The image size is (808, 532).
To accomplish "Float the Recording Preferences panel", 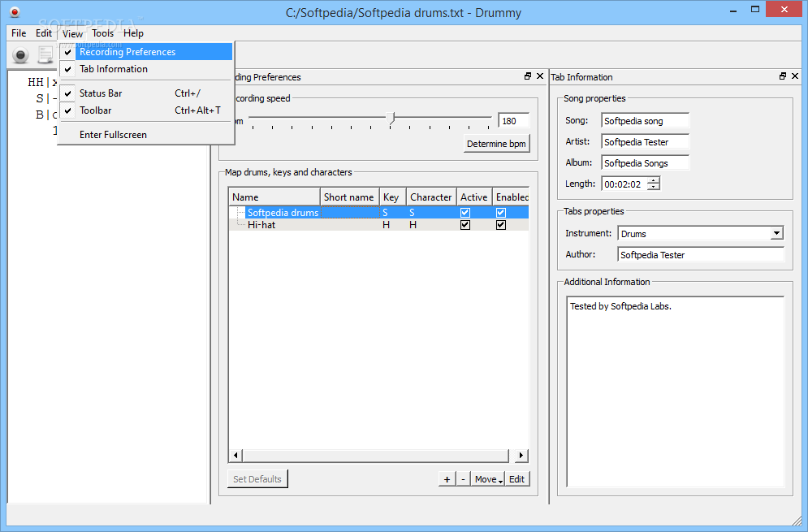I will pyautogui.click(x=528, y=76).
